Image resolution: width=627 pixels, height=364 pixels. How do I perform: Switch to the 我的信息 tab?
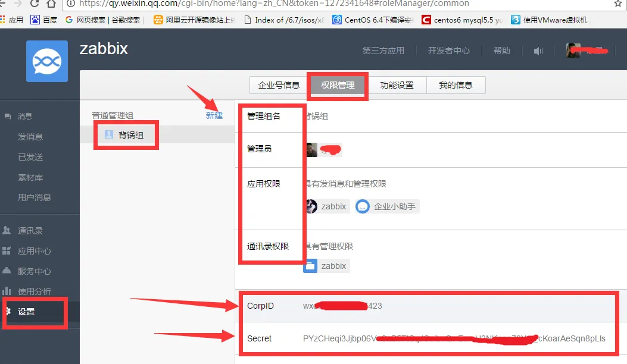point(456,85)
